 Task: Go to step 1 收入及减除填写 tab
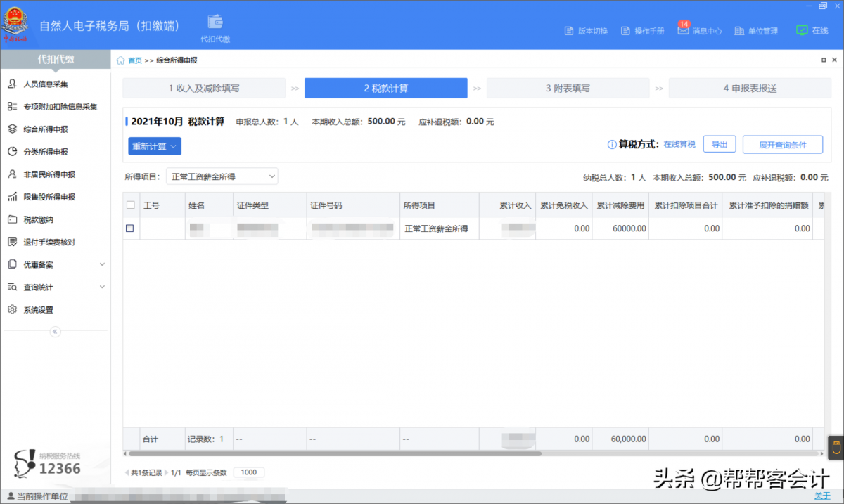(204, 89)
